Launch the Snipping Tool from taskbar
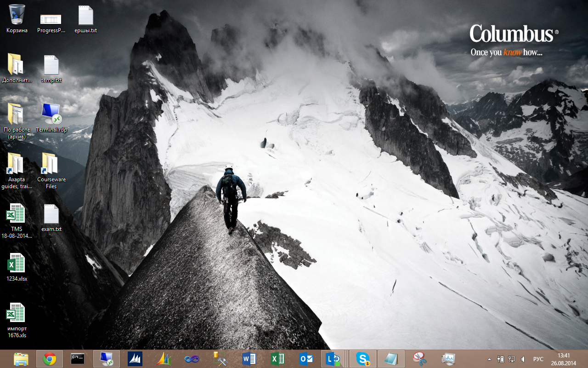 coord(420,359)
